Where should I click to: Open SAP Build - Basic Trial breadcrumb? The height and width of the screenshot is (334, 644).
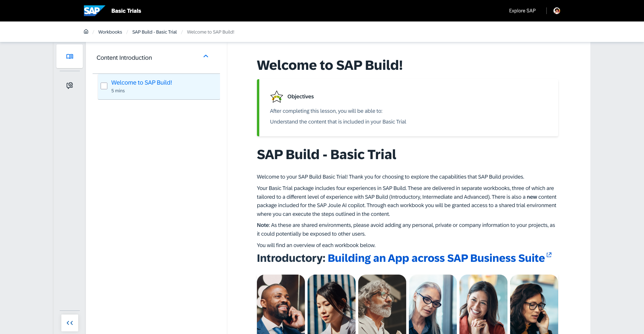point(154,32)
